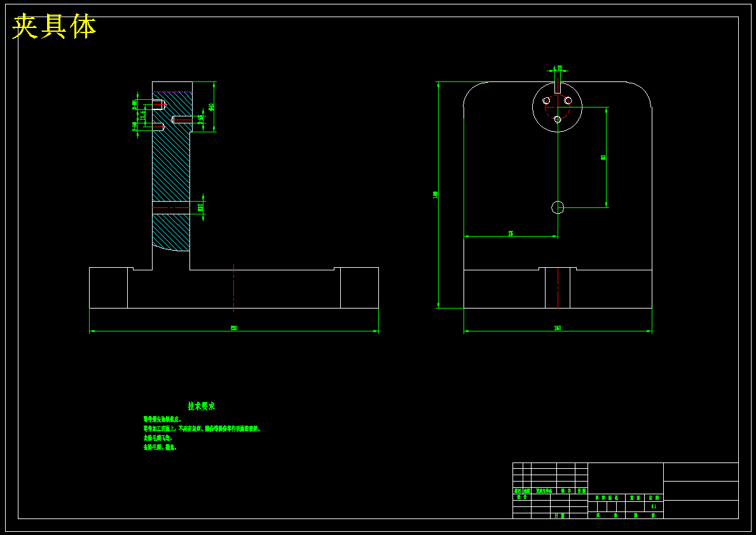The image size is (756, 535).
Task: Click the 重量 cell in title block
Action: tap(635, 497)
